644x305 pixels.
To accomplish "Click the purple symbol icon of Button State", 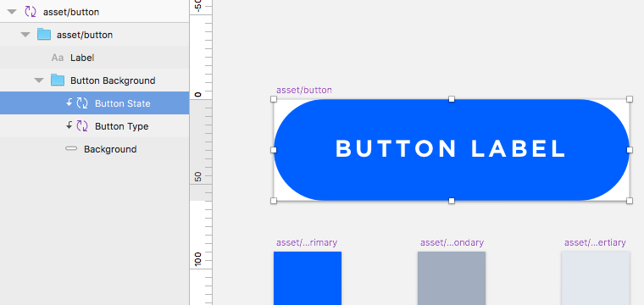I will pos(82,103).
